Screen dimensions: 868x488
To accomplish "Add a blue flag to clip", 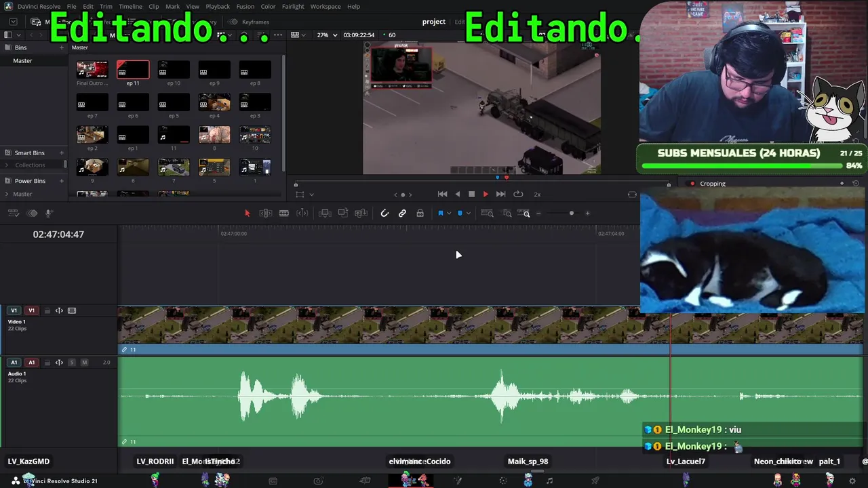I will point(441,213).
